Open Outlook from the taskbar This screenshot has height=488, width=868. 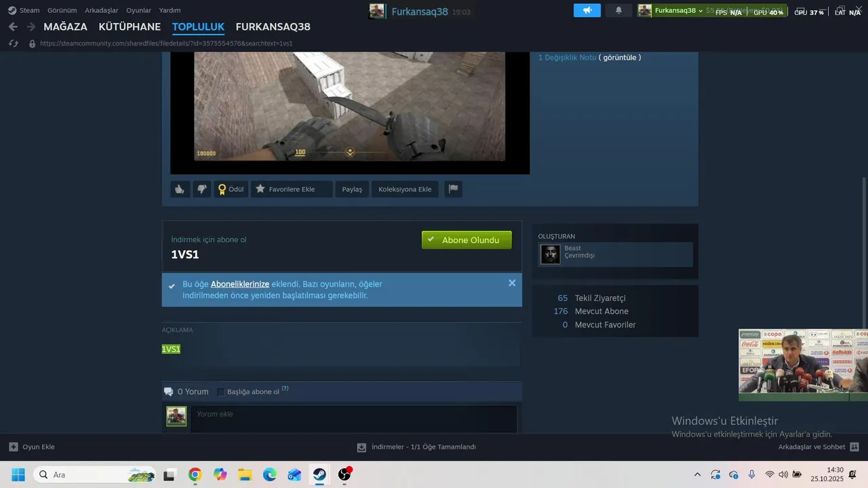tap(294, 474)
